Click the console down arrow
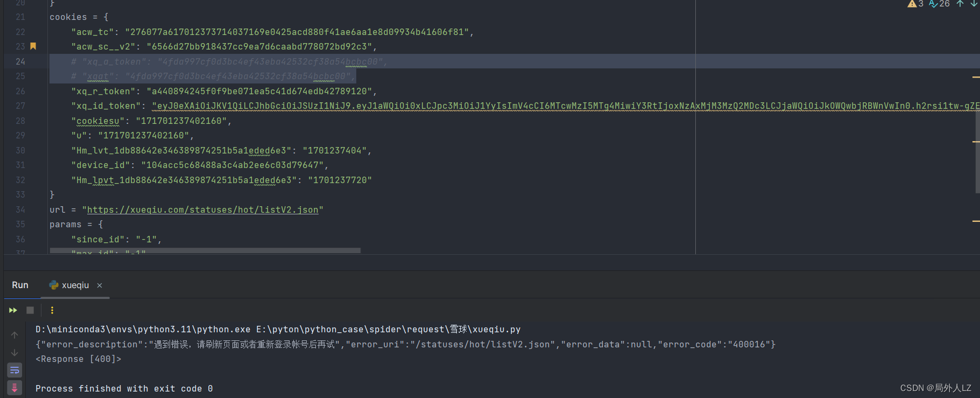Viewport: 980px width, 398px height. [x=15, y=353]
